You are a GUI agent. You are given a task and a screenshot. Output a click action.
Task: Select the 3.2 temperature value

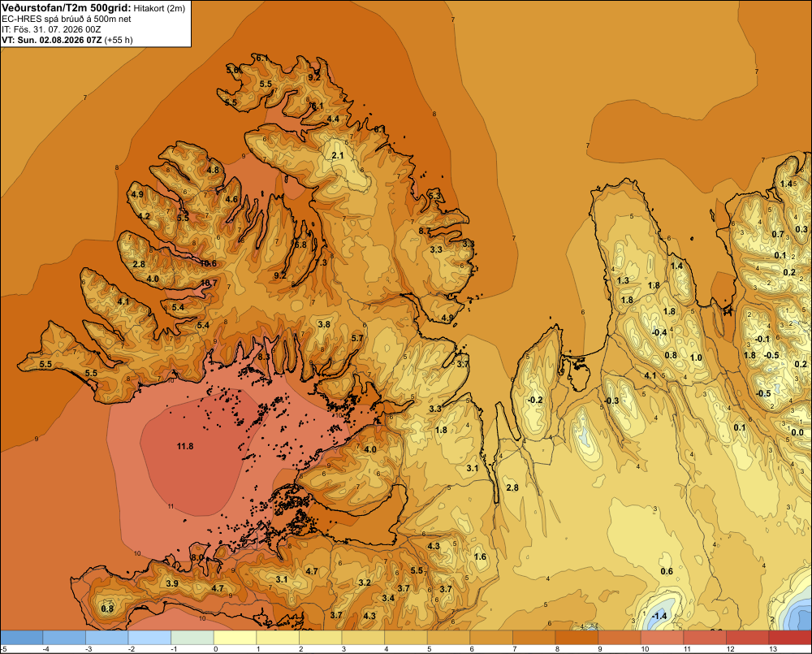(x=365, y=583)
